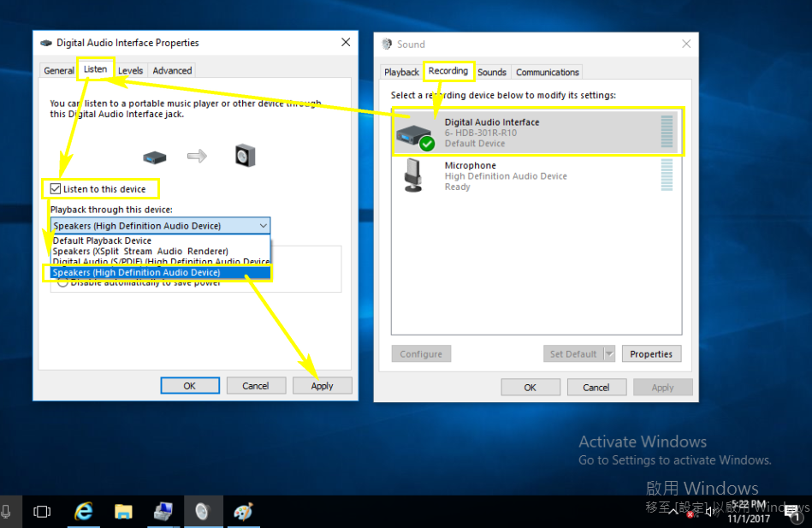Click the speaker icon in Listen tab illustration
Viewport: 812px width, 528px height.
[x=245, y=156]
